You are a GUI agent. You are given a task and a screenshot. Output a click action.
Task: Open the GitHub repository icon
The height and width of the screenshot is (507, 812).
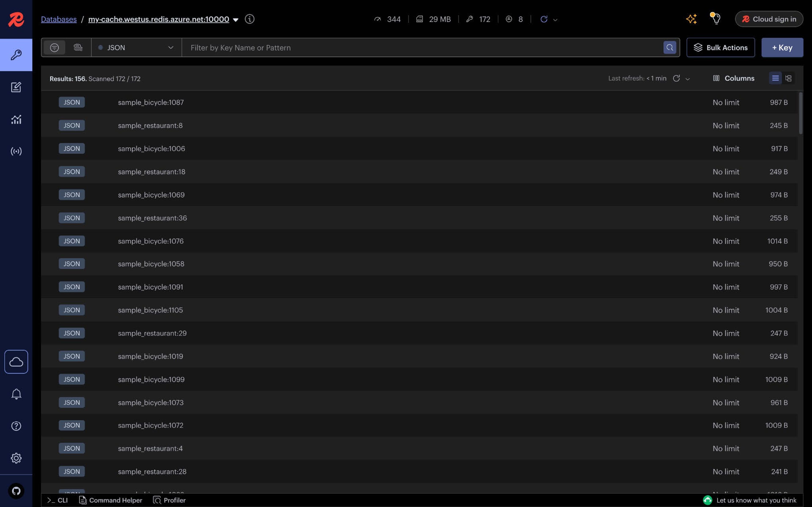point(16,491)
